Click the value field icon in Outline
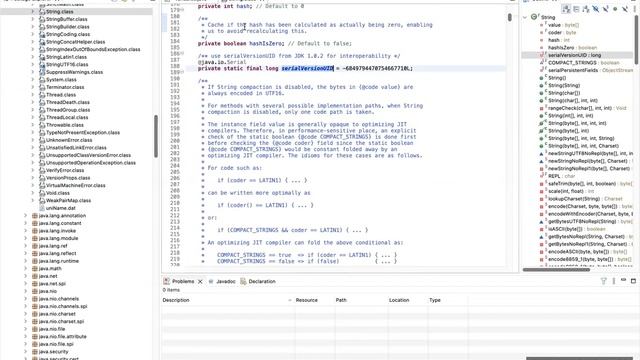 click(542, 25)
